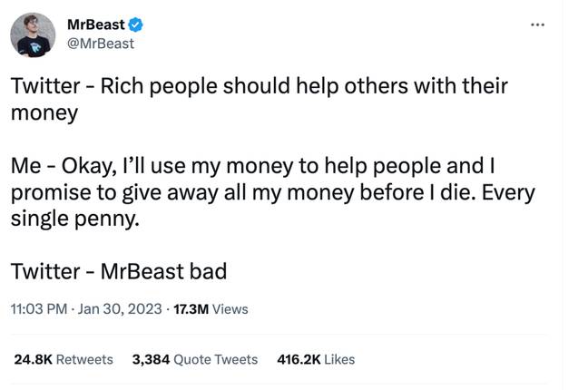The width and height of the screenshot is (588, 390).
Task: Click the word 'Likes'
Action: (x=339, y=359)
